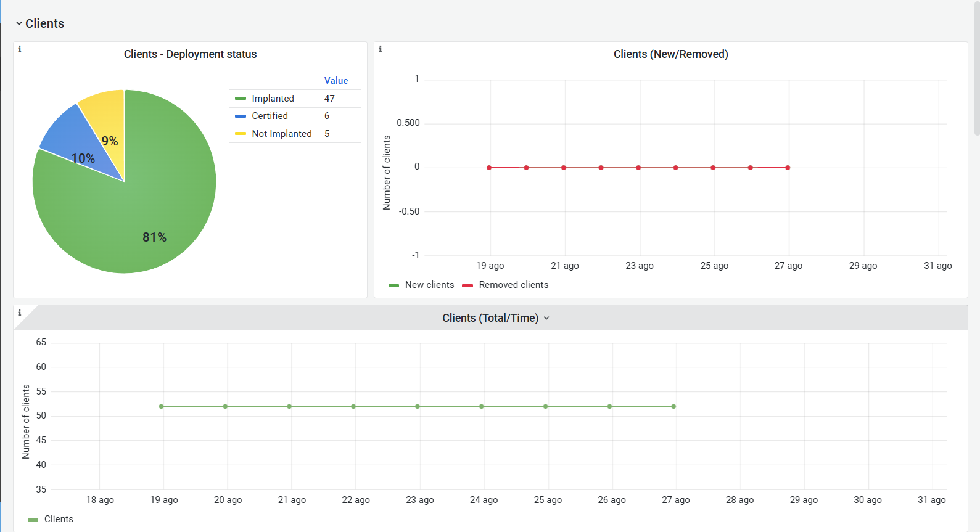Open color picker for Implanted green swatch
This screenshot has width=980, height=532.
[241, 99]
